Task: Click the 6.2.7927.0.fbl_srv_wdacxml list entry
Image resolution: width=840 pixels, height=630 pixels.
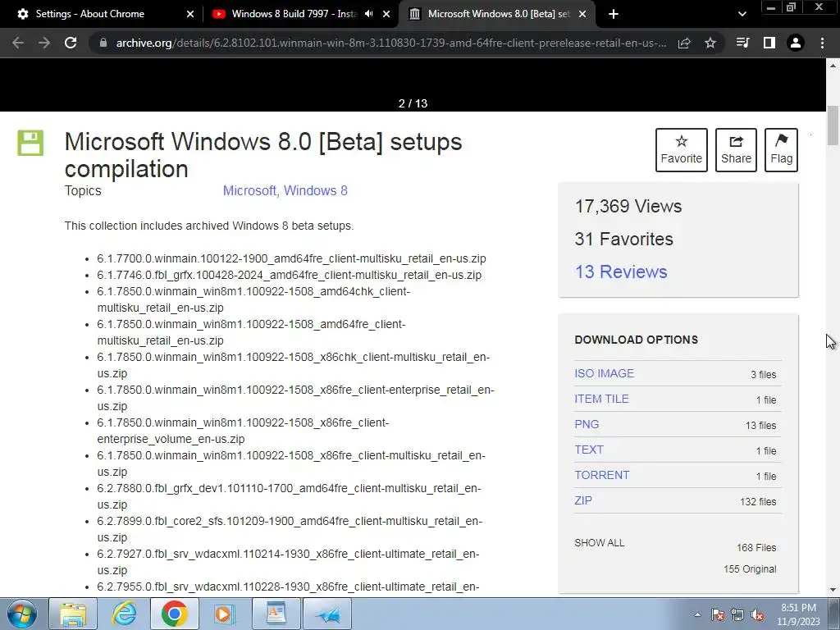Action: tap(288, 562)
